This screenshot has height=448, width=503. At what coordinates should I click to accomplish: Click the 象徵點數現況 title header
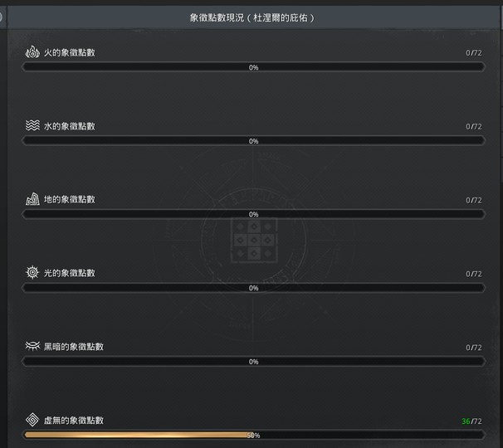(x=252, y=17)
